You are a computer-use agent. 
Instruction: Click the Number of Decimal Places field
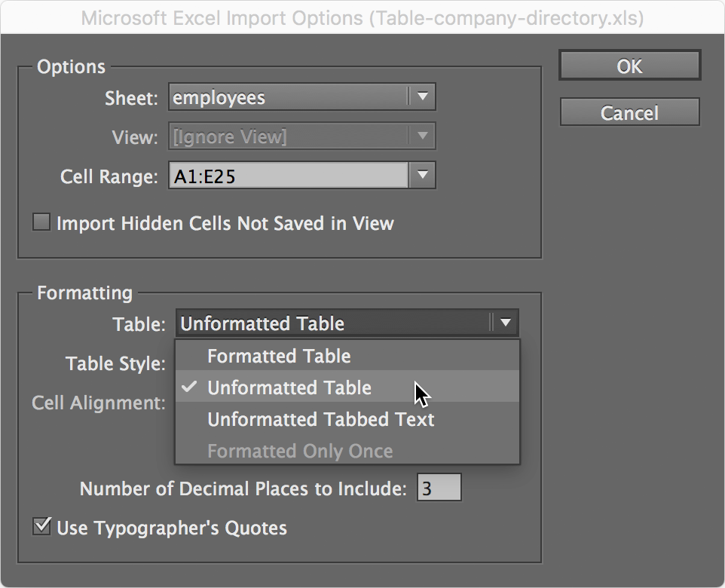439,487
